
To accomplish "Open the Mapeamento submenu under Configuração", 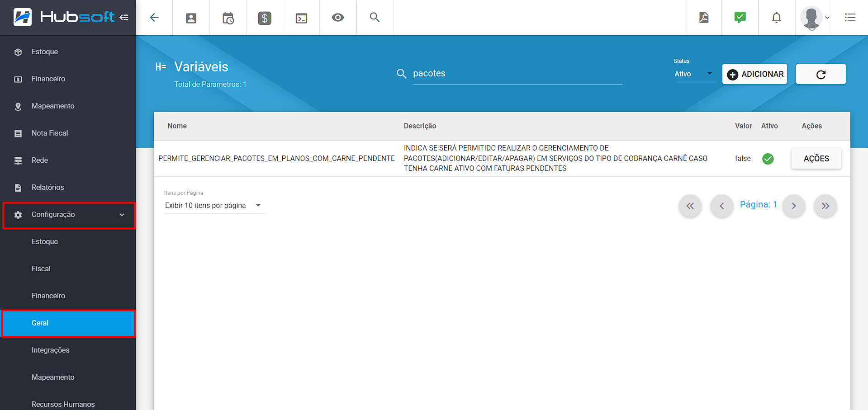I will 68,377.
